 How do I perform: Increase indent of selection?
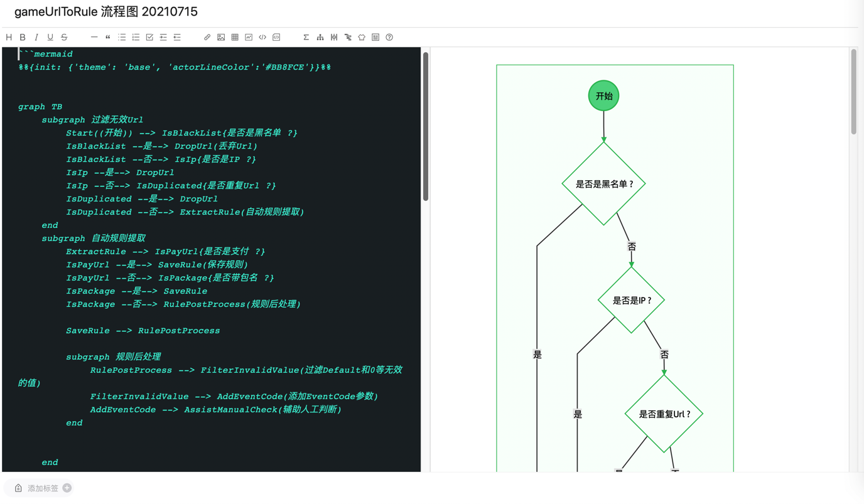pyautogui.click(x=163, y=38)
